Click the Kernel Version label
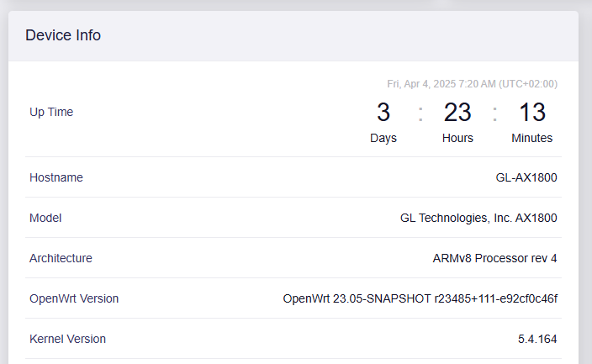Screen dimensions: 592x364 67,339
